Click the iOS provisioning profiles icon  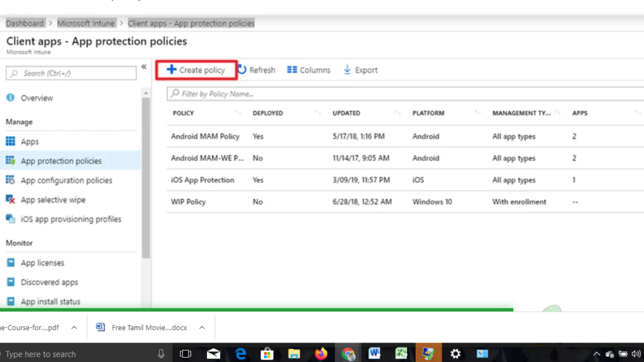pos(10,218)
